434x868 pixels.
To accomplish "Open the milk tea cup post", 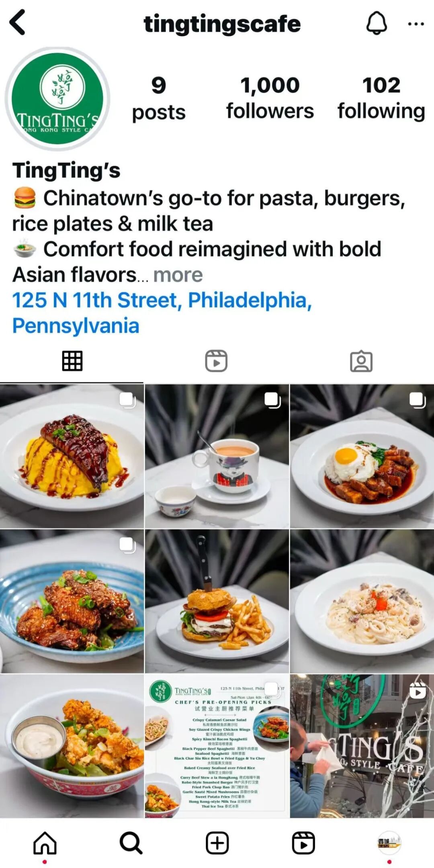I will tap(217, 456).
